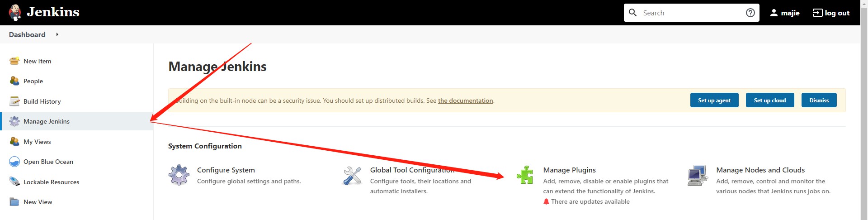Launch Open Blue Ocean from sidebar

[48, 162]
